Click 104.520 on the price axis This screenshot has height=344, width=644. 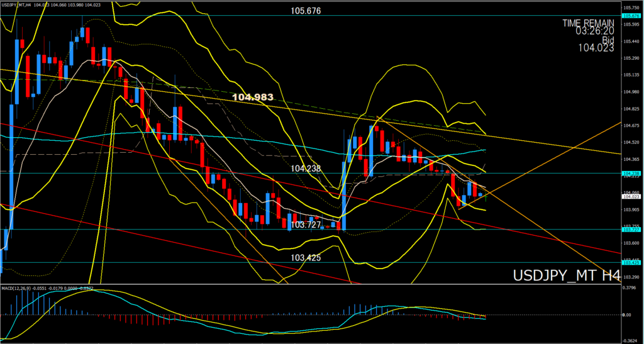631,143
